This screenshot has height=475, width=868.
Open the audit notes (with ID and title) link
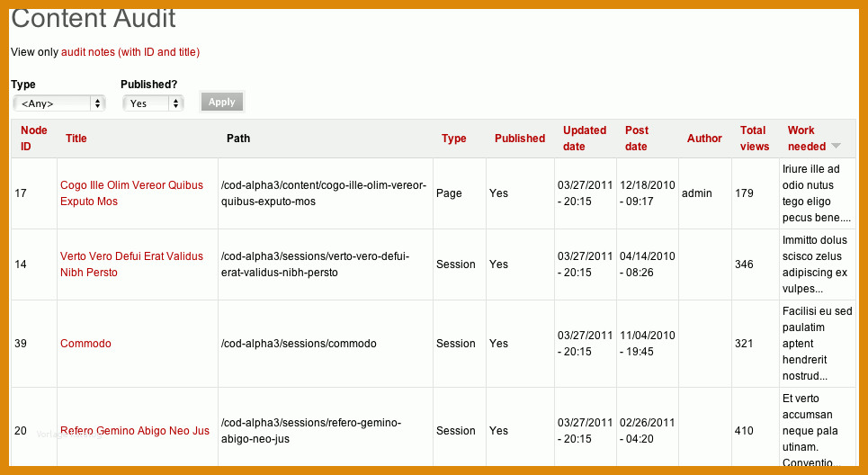[130, 52]
